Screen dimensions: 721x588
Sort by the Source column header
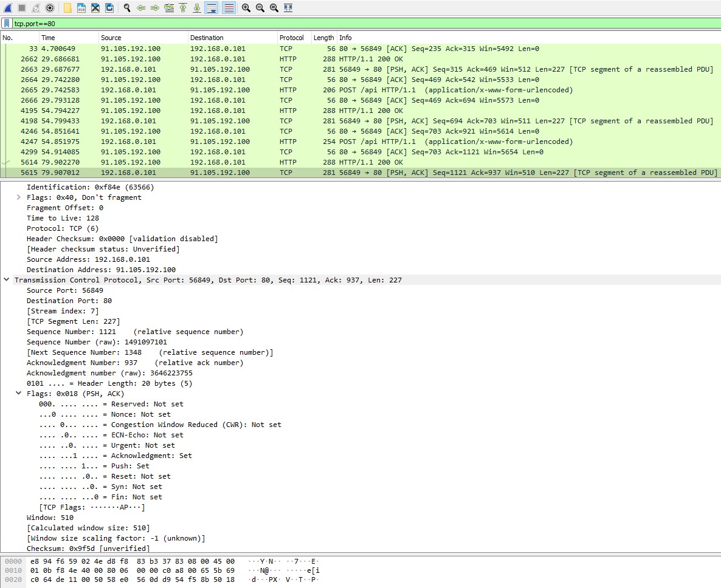coord(143,38)
